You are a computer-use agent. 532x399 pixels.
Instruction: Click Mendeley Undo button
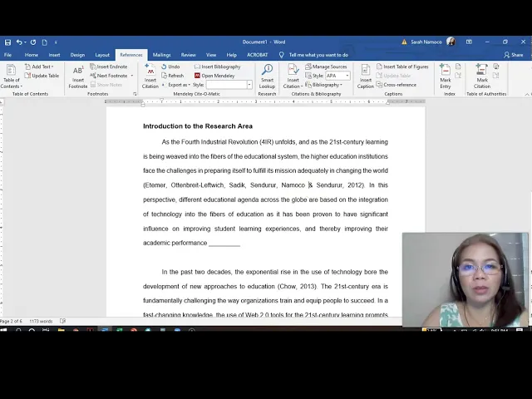point(170,66)
